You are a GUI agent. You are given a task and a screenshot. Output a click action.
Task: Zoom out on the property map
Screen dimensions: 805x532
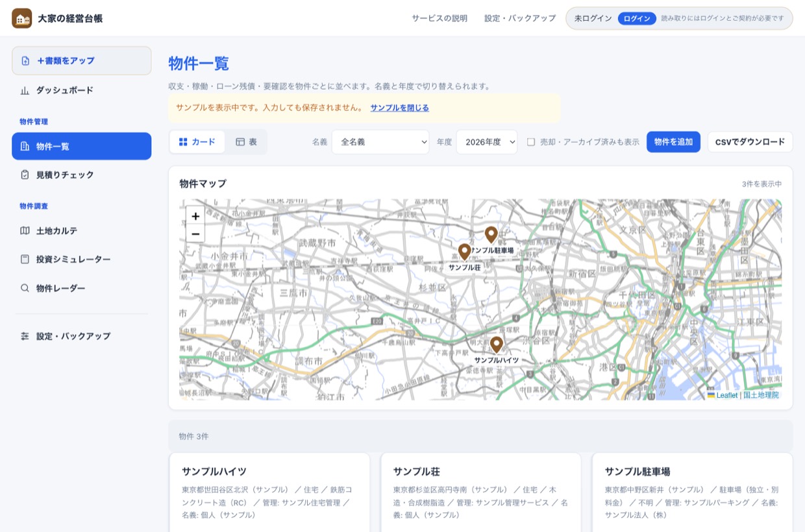195,234
